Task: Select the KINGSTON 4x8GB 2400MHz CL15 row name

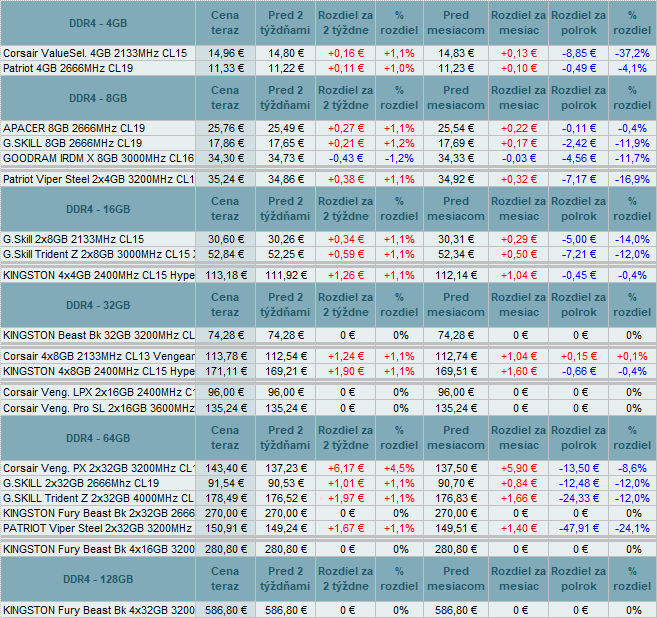Action: [98, 371]
